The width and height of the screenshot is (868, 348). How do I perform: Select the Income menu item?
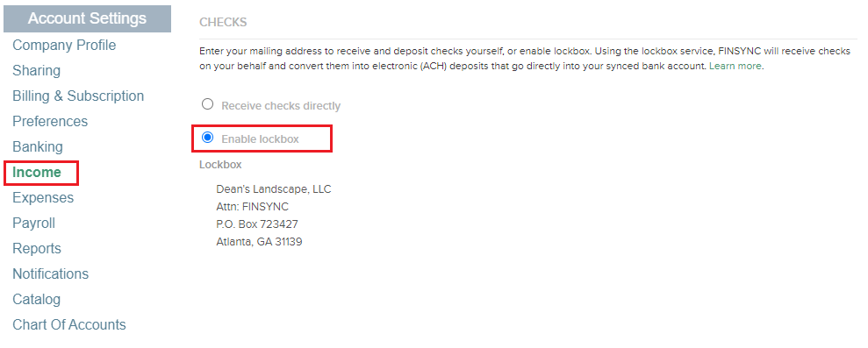(37, 172)
